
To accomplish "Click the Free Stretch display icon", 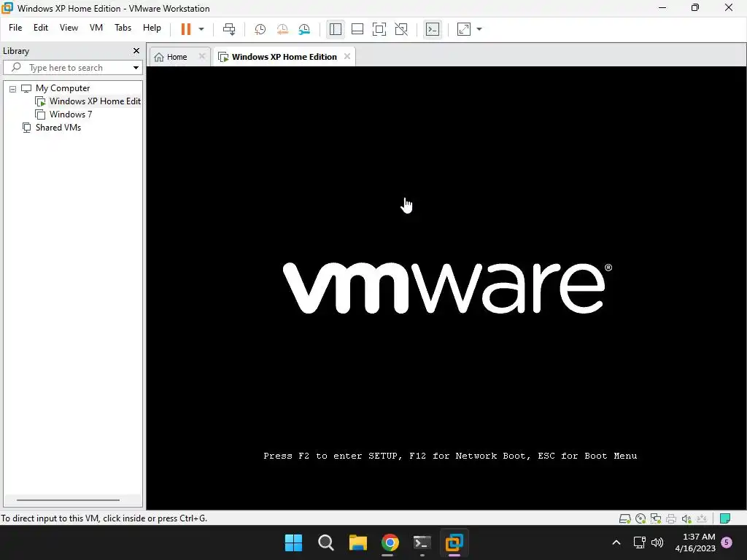I will (464, 29).
